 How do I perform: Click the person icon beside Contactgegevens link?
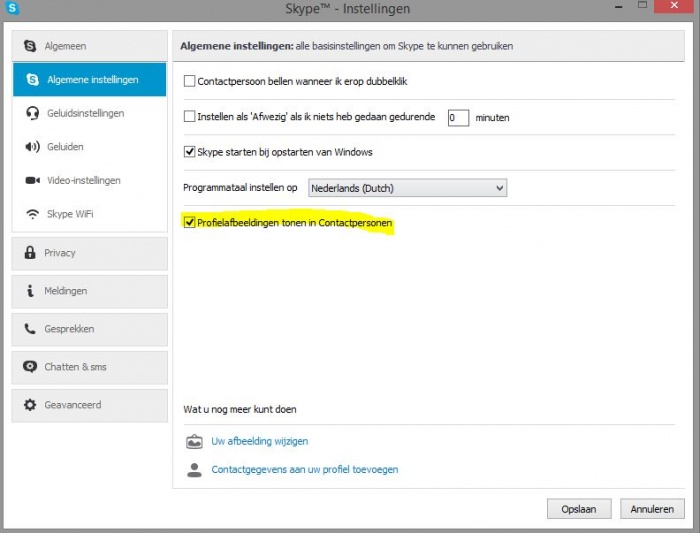194,470
